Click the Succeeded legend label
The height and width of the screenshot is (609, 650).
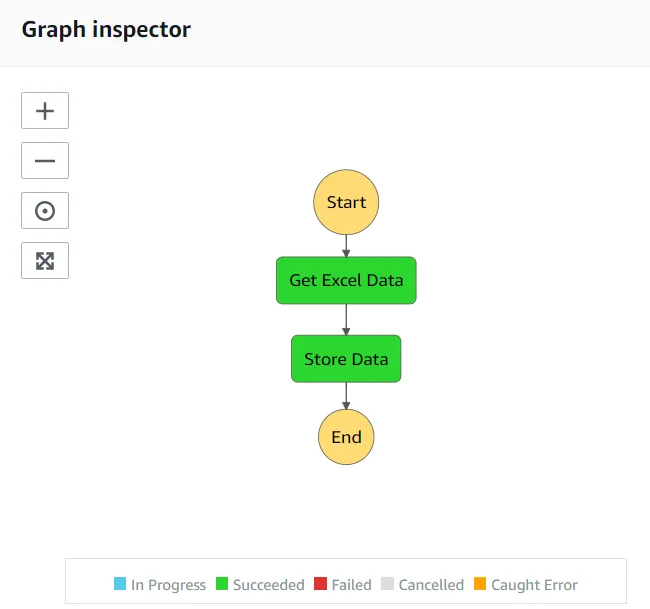point(268,585)
